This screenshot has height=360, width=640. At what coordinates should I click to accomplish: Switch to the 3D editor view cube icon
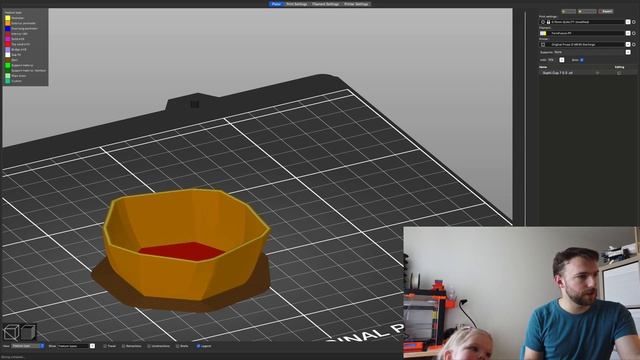(x=10, y=332)
